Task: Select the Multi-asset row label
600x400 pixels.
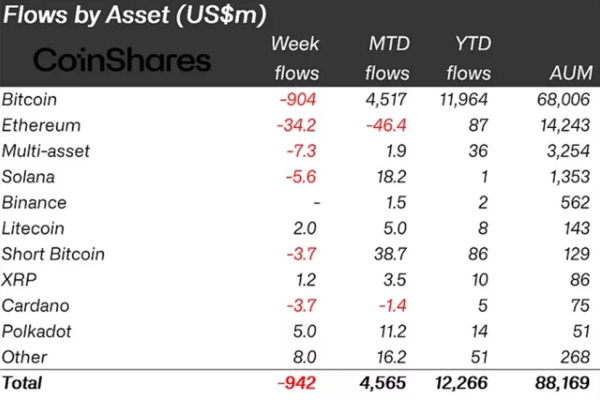Action: pyautogui.click(x=46, y=151)
